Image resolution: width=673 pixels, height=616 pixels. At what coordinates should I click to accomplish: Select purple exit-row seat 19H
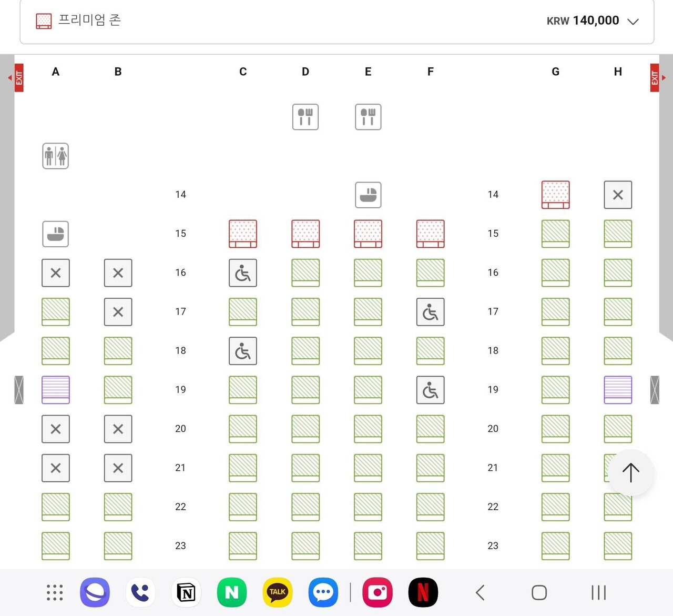618,390
